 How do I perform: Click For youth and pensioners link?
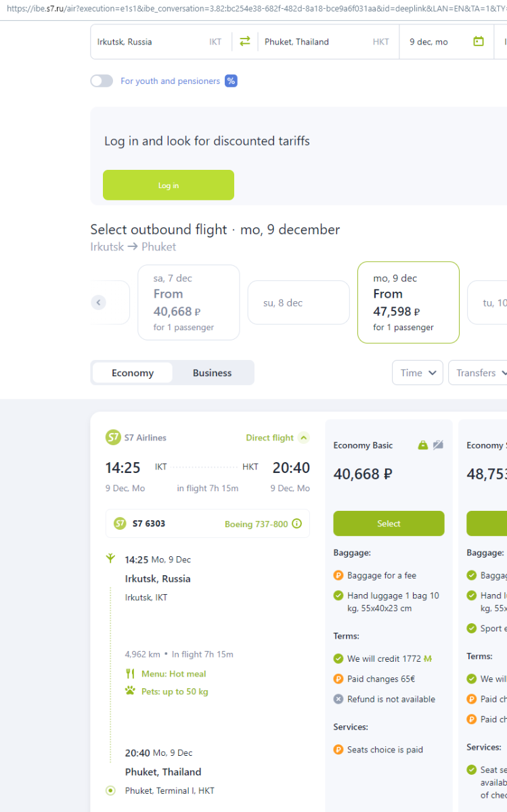pyautogui.click(x=171, y=81)
